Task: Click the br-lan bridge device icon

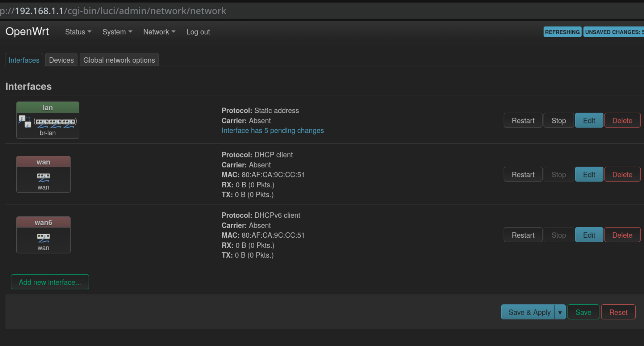Action: (25, 121)
